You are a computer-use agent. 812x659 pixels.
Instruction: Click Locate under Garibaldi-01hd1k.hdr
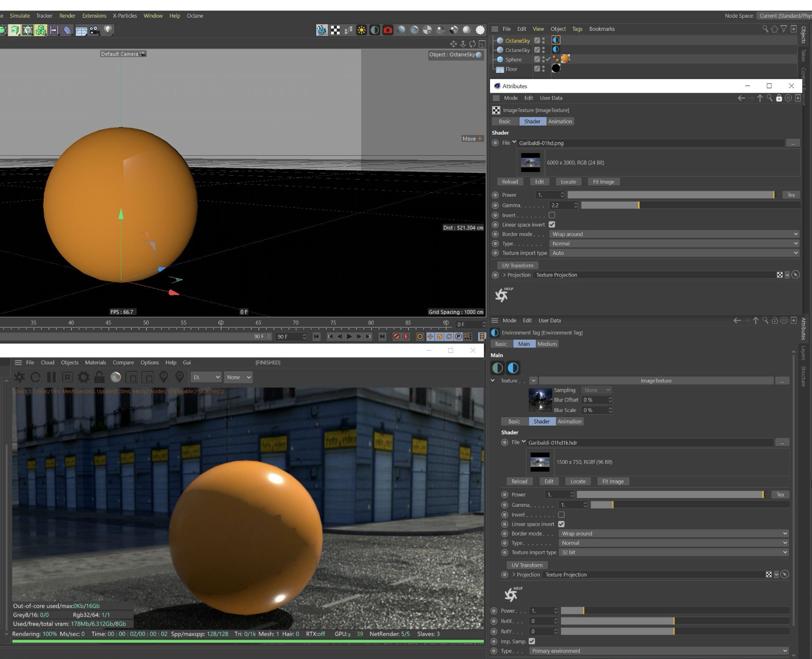click(x=578, y=482)
